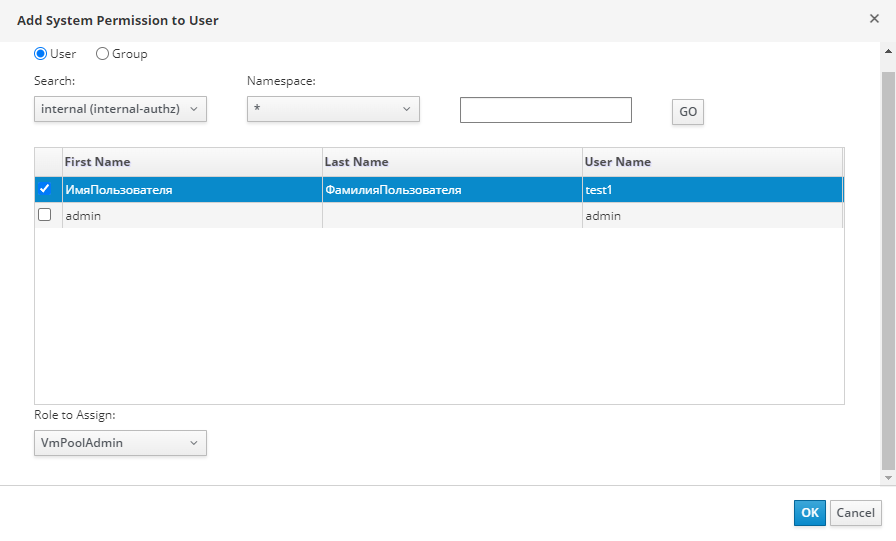This screenshot has width=896, height=541.
Task: Confirm with the OK button
Action: pyautogui.click(x=810, y=513)
